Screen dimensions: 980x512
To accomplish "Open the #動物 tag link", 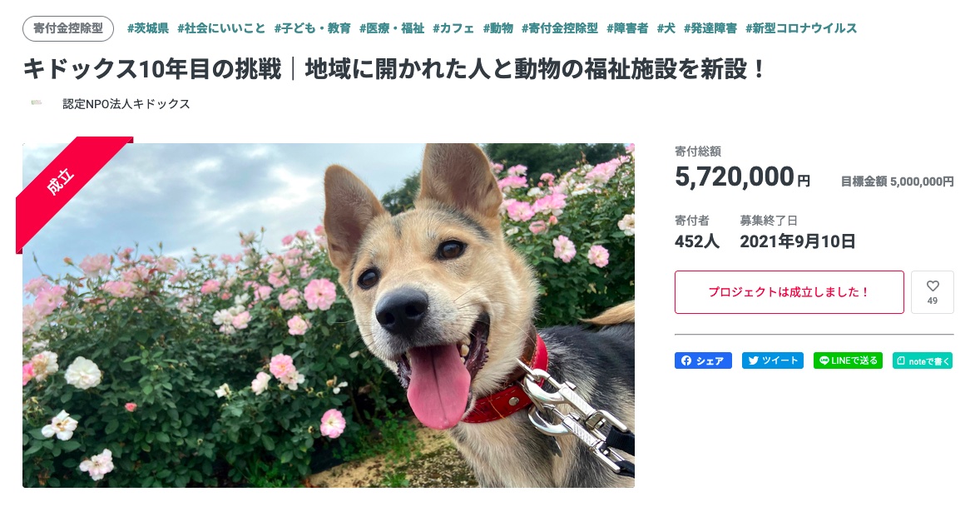I will tap(498, 28).
